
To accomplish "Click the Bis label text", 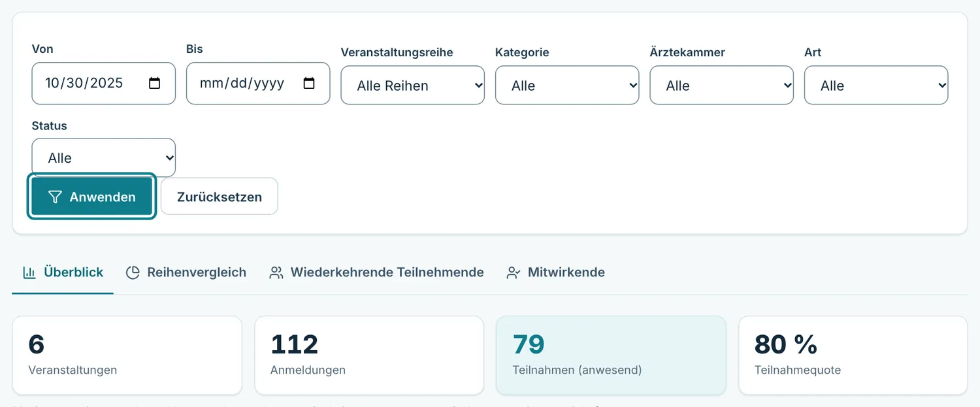I will click(x=195, y=49).
